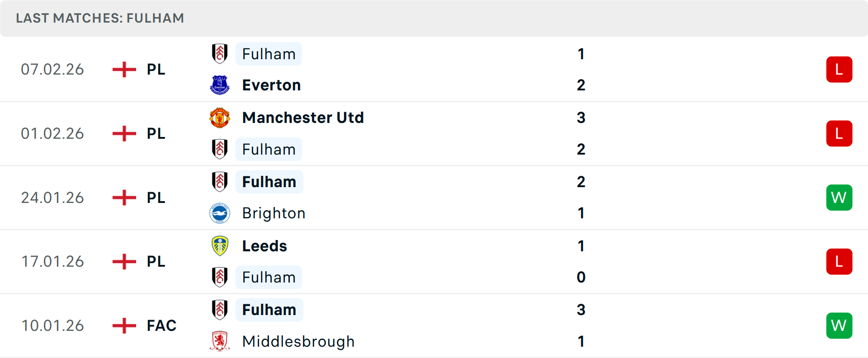Viewport: 868px width, 358px height.
Task: Expand the LAST MATCHES: FULHAM header section
Action: coord(100,18)
